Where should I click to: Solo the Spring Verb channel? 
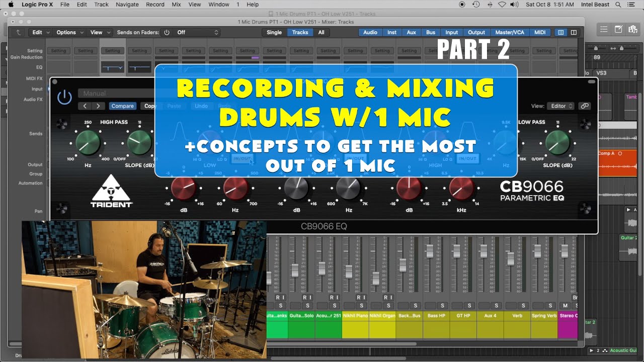550,306
